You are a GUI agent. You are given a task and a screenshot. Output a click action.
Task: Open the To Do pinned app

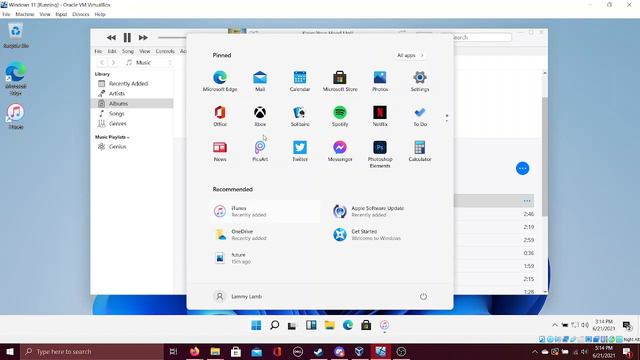[420, 116]
